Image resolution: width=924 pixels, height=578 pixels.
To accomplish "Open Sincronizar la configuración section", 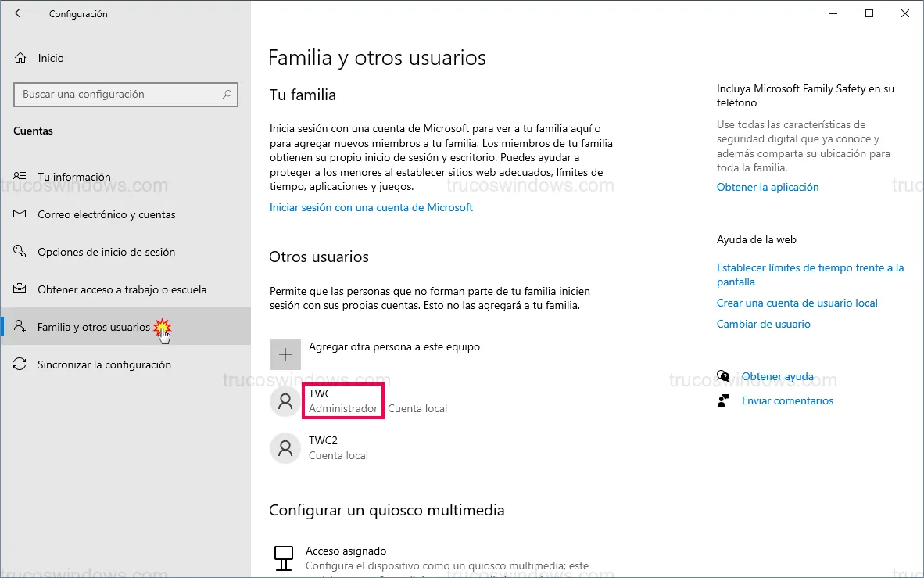I will [104, 364].
